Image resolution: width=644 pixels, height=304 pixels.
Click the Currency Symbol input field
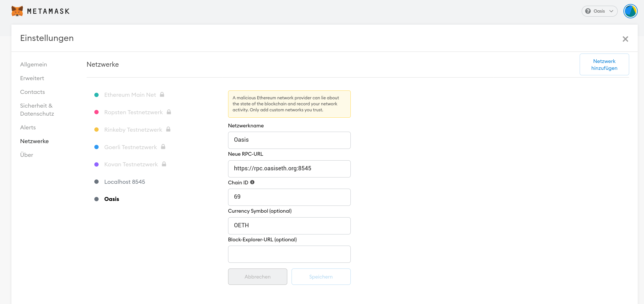tap(289, 226)
